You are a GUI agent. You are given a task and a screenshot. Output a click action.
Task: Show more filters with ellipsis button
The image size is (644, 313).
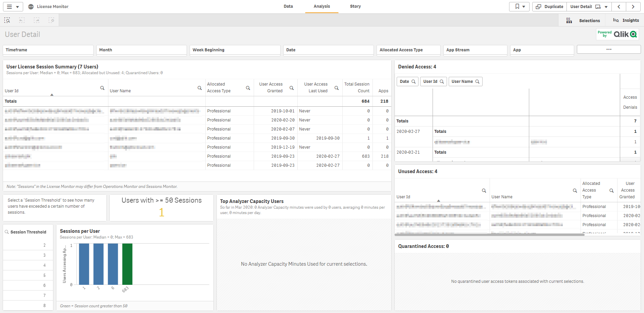pos(608,49)
